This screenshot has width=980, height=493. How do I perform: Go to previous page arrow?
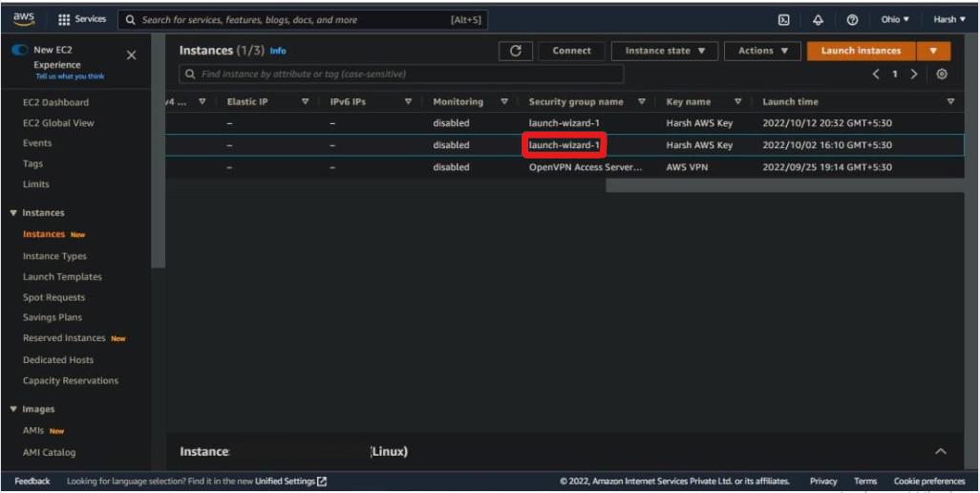coord(876,75)
